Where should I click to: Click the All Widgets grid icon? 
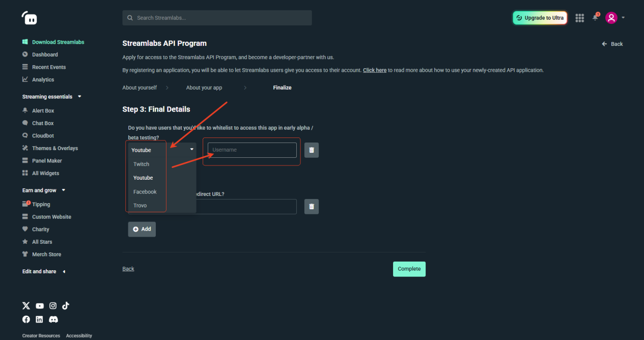click(25, 173)
